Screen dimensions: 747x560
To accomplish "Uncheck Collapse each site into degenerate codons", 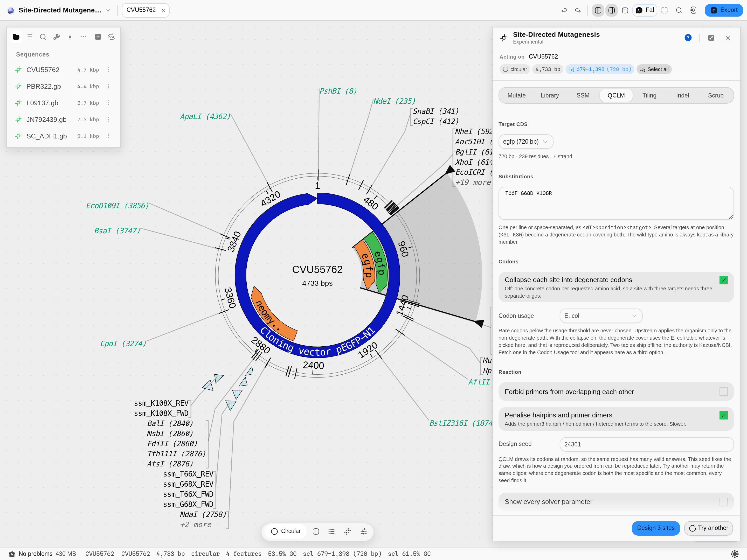I will point(723,280).
